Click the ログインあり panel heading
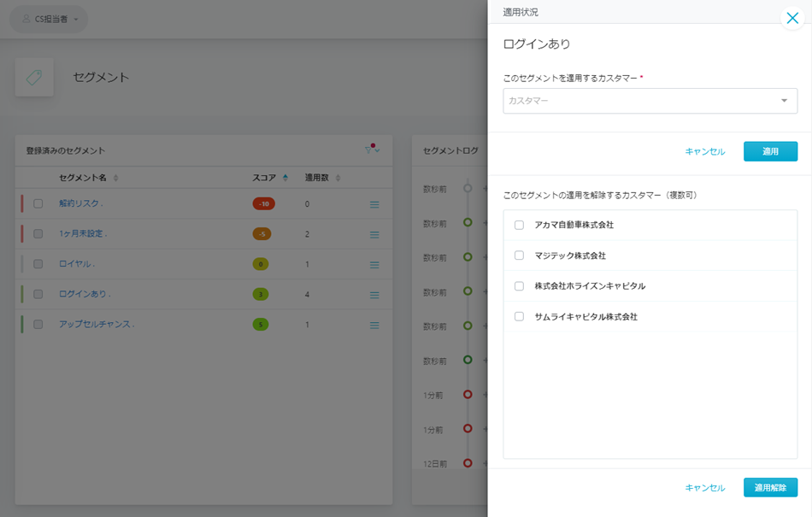Screen dimensions: 812x517 [537, 44]
